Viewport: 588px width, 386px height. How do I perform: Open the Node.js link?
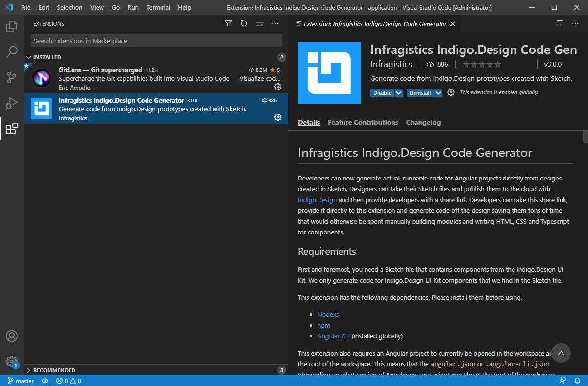328,314
